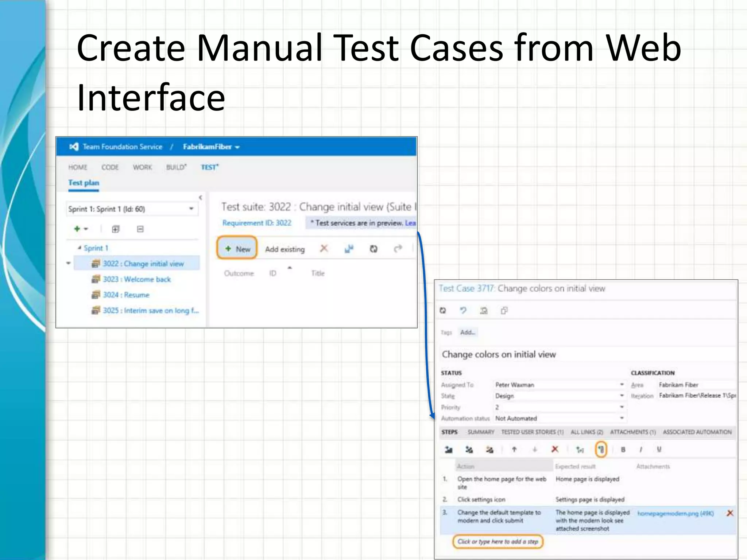Select the ALL LINKS (2) tab
Screen dimensions: 747x560
(587, 432)
